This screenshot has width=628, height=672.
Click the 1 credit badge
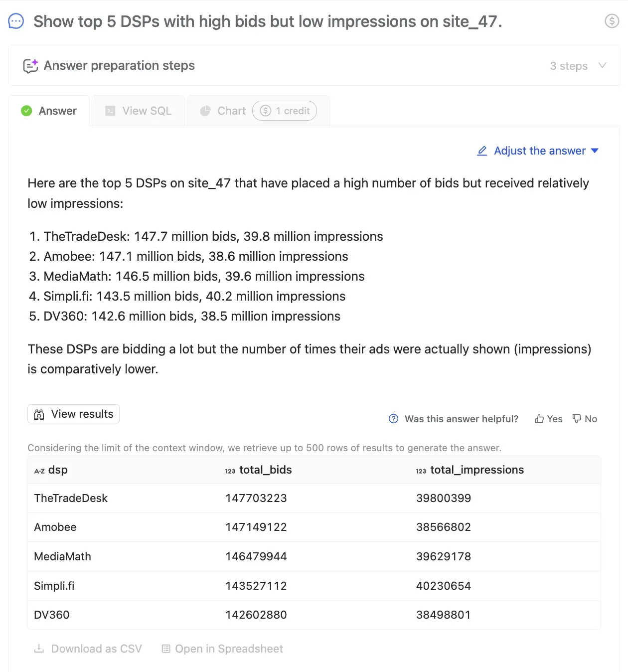(x=285, y=111)
